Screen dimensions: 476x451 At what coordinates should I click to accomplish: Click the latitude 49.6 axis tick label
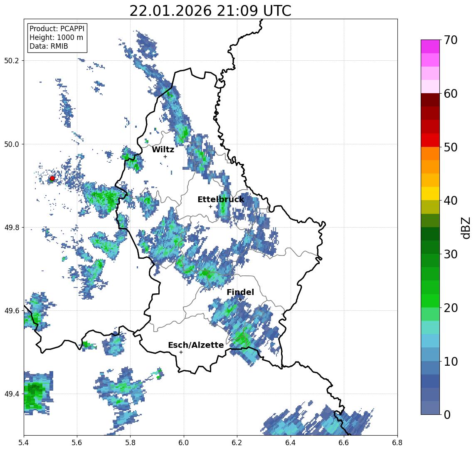coord(12,311)
